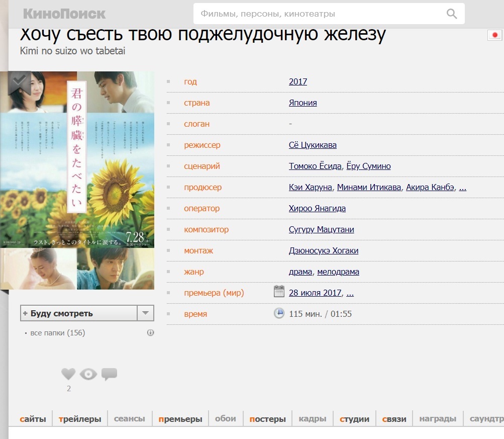This screenshot has width=504, height=439.
Task: Open the movie poster image
Action: tap(77, 180)
